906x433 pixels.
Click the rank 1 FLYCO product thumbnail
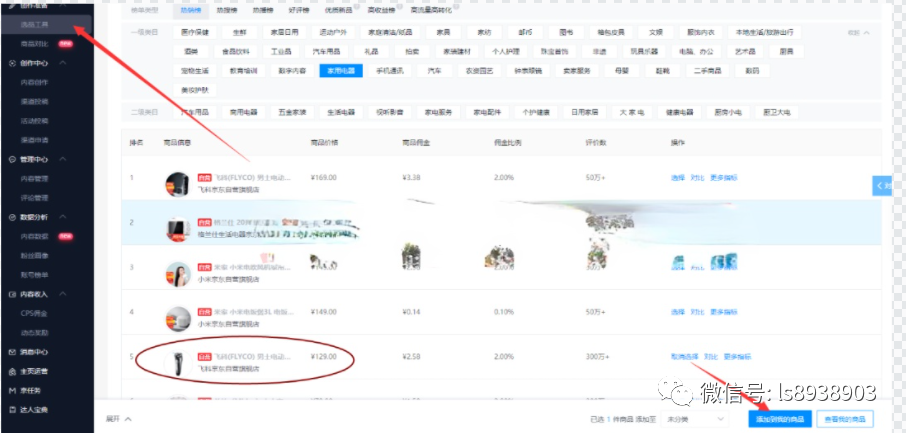(x=177, y=184)
